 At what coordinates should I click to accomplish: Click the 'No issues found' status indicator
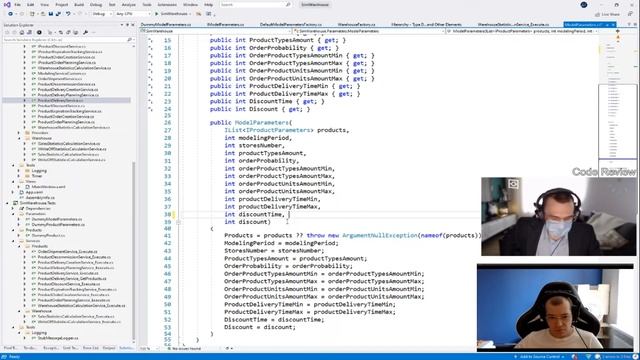[x=184, y=349]
